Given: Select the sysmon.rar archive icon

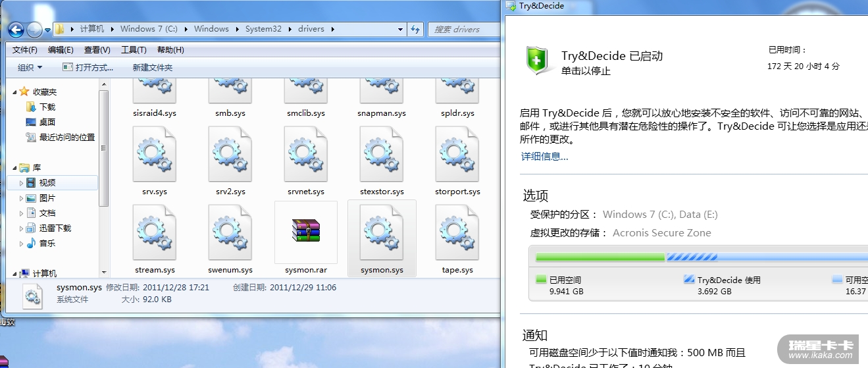Looking at the screenshot, I should (306, 230).
